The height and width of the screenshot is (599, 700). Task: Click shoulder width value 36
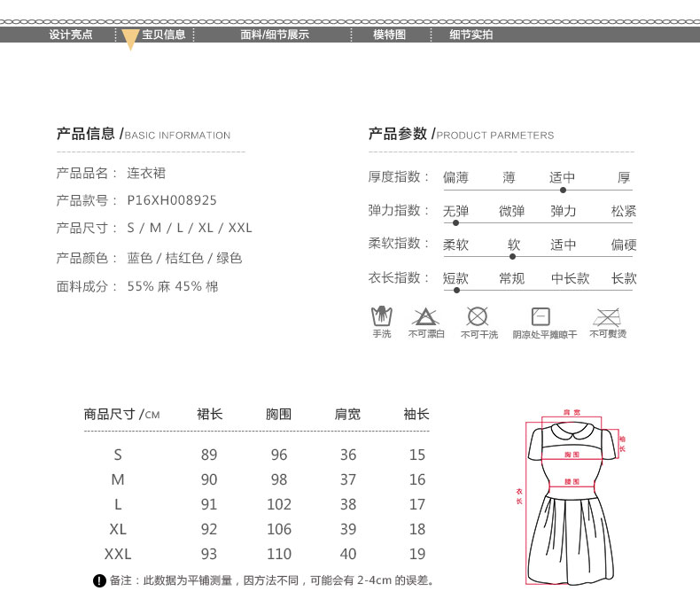pyautogui.click(x=348, y=455)
